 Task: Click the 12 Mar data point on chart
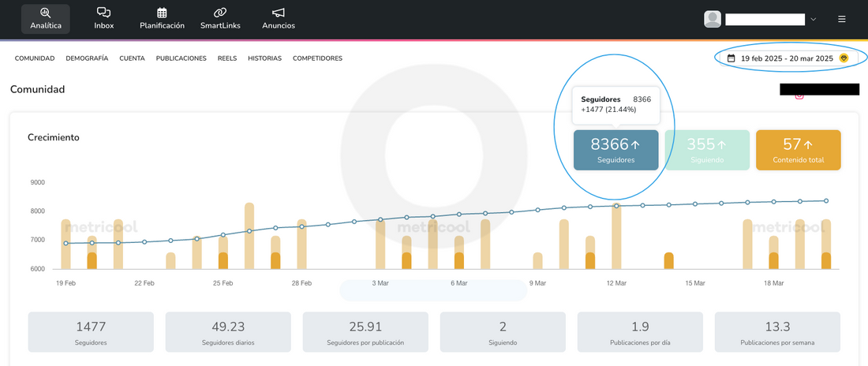[x=616, y=206]
